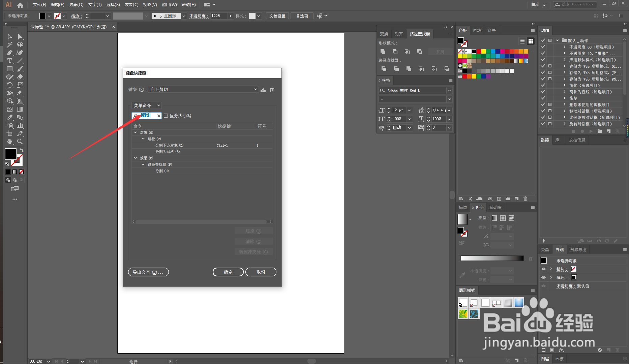Click the Unite shape mode icon

point(383,52)
